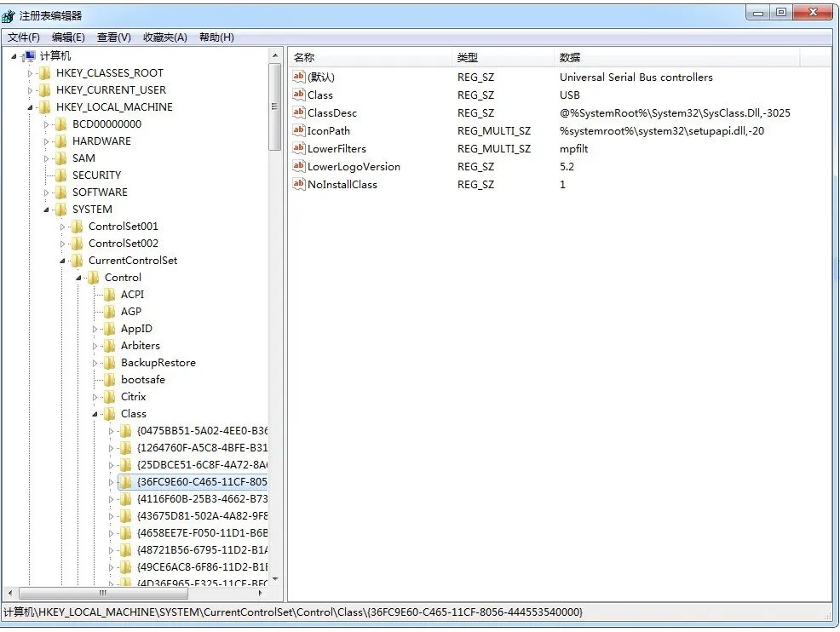Screen dimensions: 840x632
Task: Open the 文件(F) menu
Action: point(24,37)
